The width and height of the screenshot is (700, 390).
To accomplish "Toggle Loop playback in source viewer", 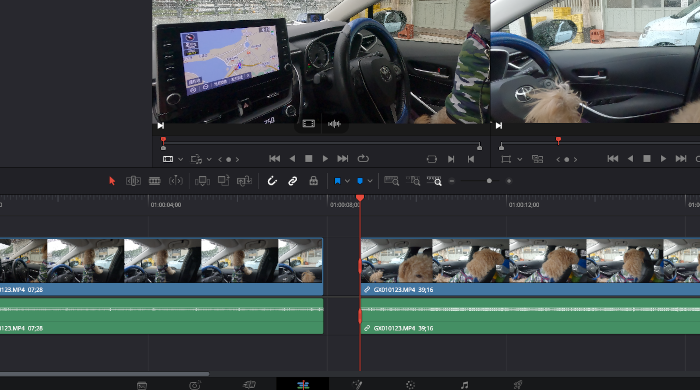I will (363, 158).
